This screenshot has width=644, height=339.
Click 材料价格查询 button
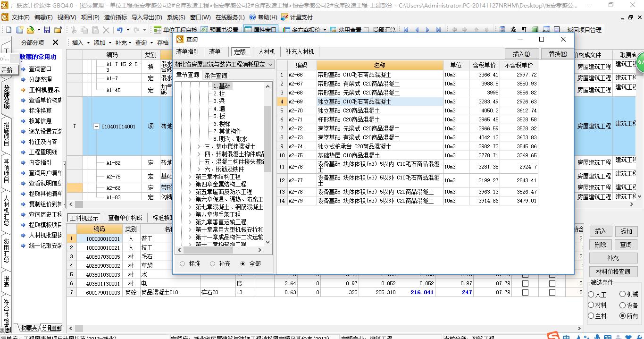coord(613,271)
